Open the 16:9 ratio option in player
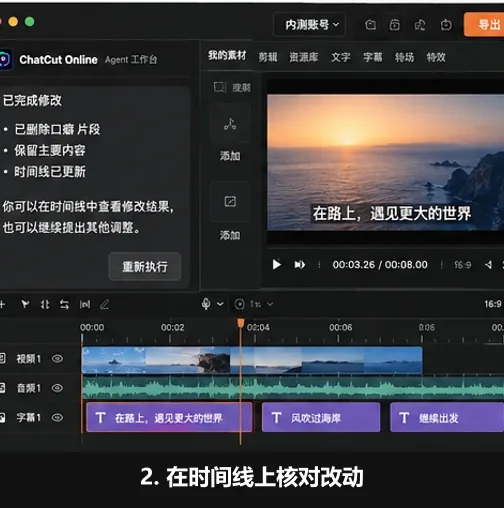This screenshot has width=504, height=508. (463, 265)
